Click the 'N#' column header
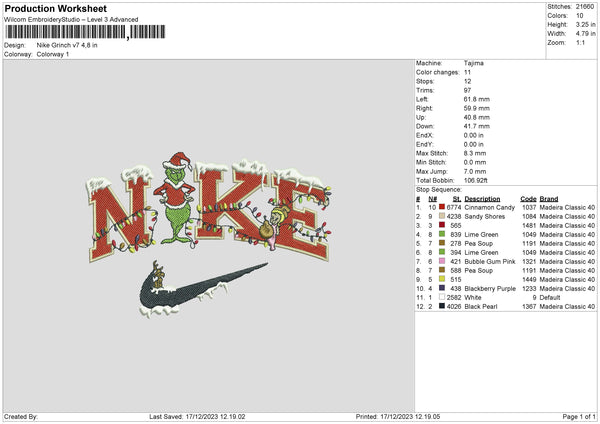 coord(432,199)
